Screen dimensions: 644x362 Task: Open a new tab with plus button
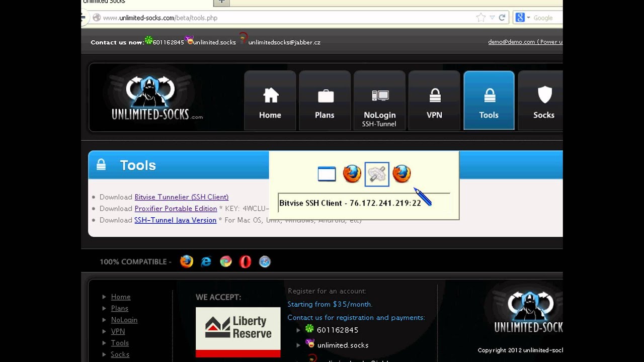click(221, 3)
